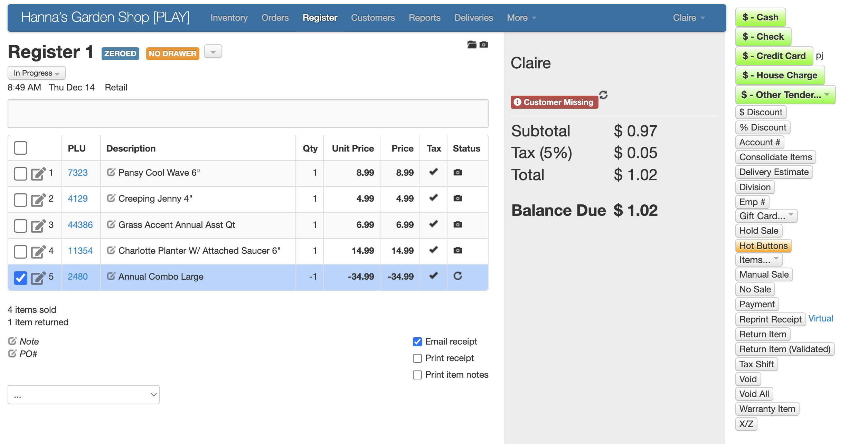Click the item entry input field
The image size is (868, 444).
click(x=248, y=114)
